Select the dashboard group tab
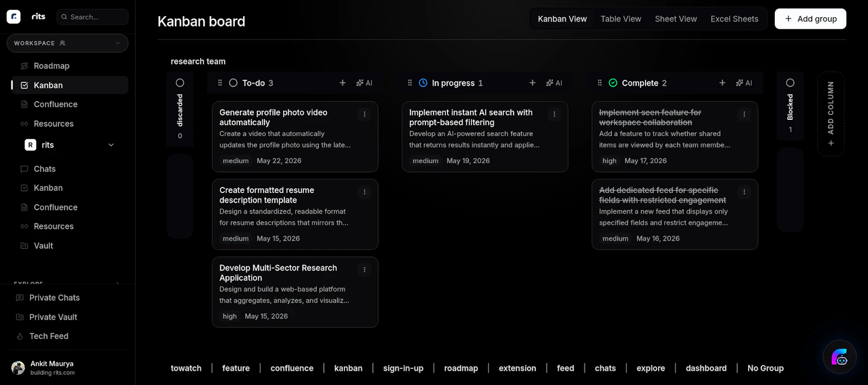Image resolution: width=868 pixels, height=385 pixels. (706, 368)
